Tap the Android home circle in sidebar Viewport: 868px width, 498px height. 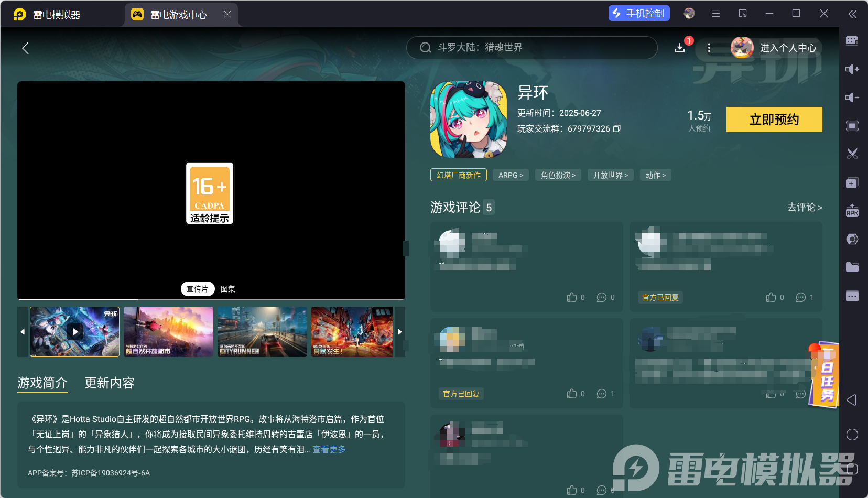852,435
